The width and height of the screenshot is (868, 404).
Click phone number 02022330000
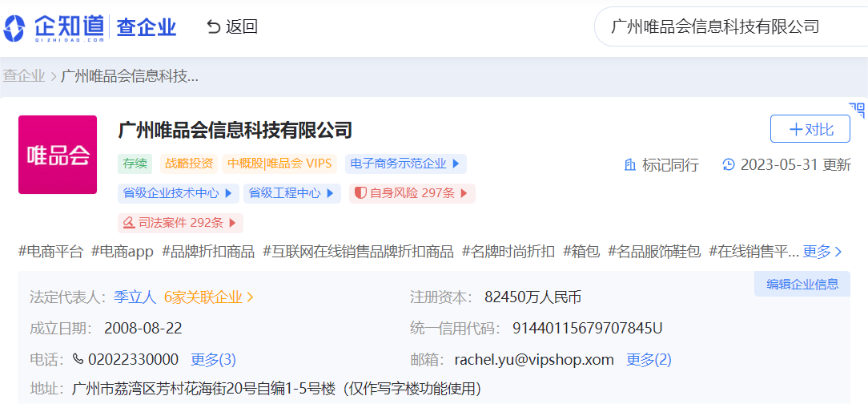coord(133,360)
